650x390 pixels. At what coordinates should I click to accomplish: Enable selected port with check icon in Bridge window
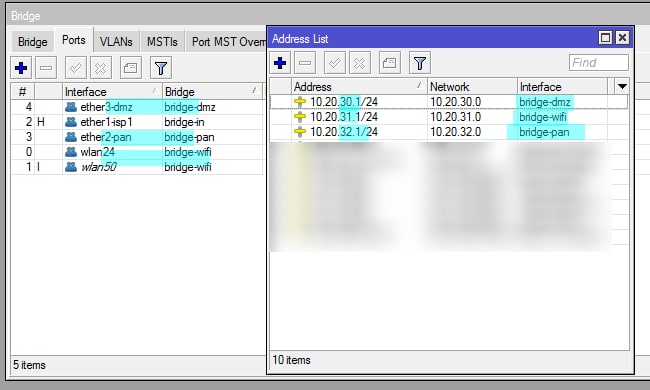coord(76,68)
